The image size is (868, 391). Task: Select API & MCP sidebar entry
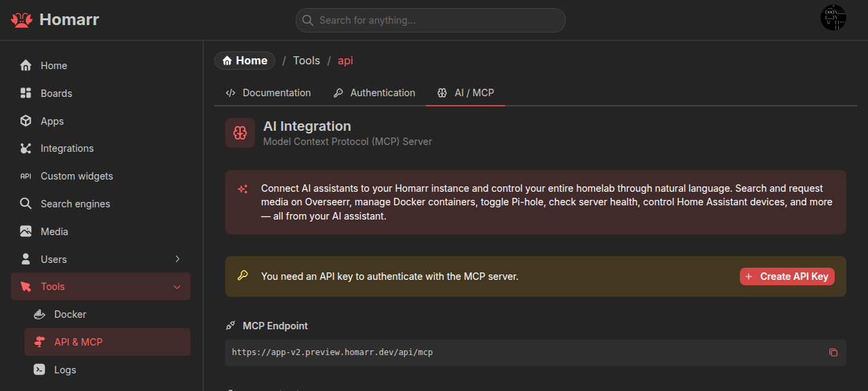pos(107,342)
